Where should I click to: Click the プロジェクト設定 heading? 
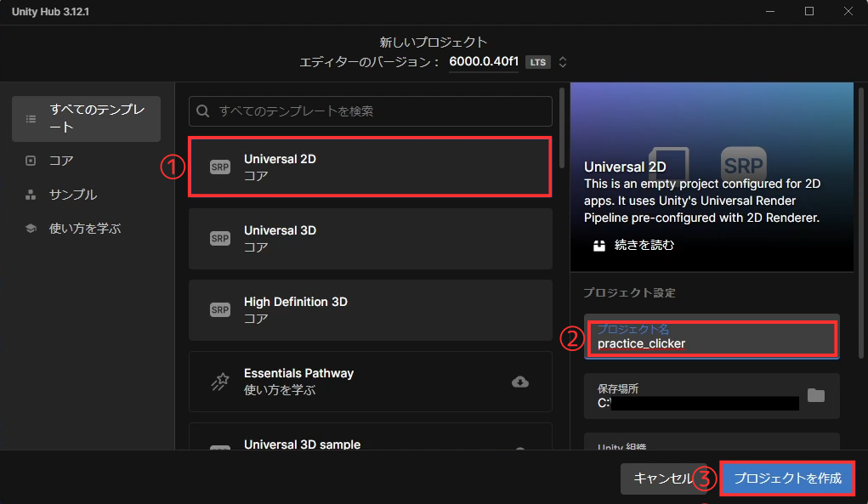click(629, 292)
